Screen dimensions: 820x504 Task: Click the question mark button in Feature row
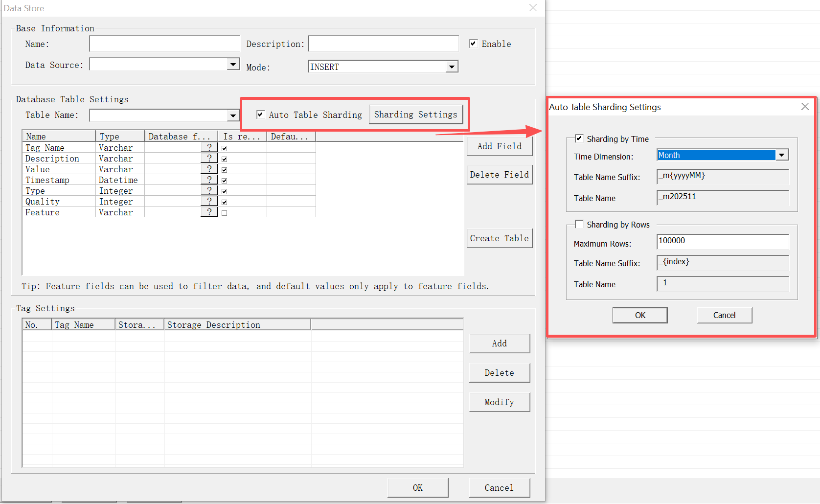pyautogui.click(x=209, y=212)
